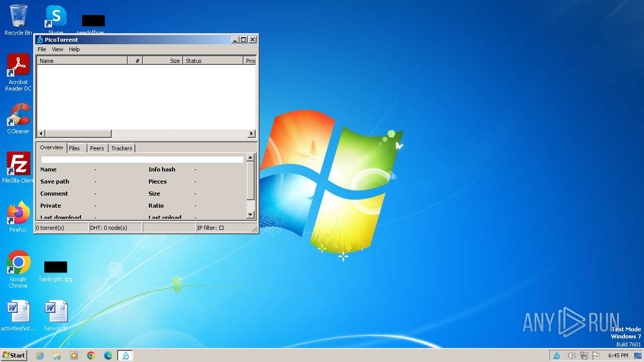Screen dimensions: 644x362
Task: Open the File menu in PicoTorrent
Action: (42, 49)
